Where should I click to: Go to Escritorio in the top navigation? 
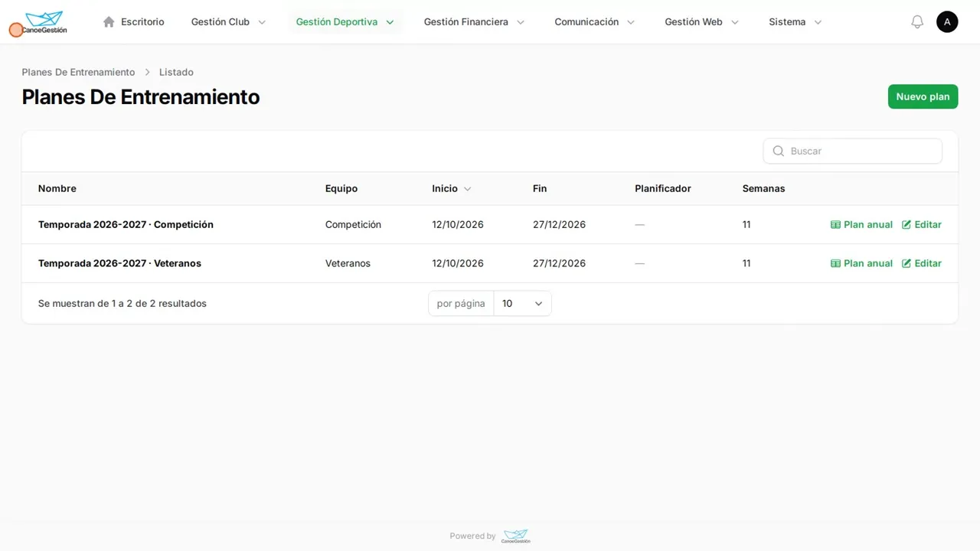[x=133, y=22]
